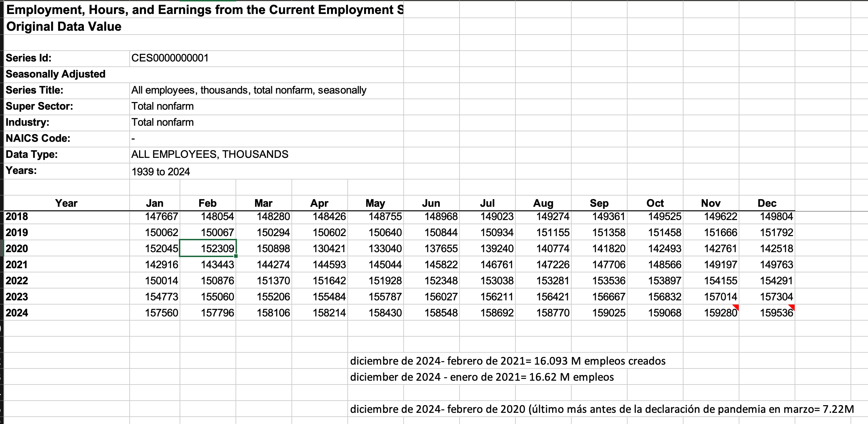Click red comment marker on Dec 2024 cell

pos(791,307)
